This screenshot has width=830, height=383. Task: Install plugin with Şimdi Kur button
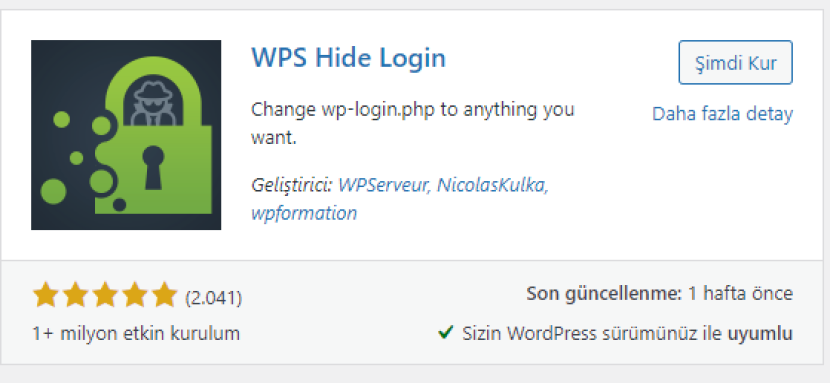coord(735,62)
